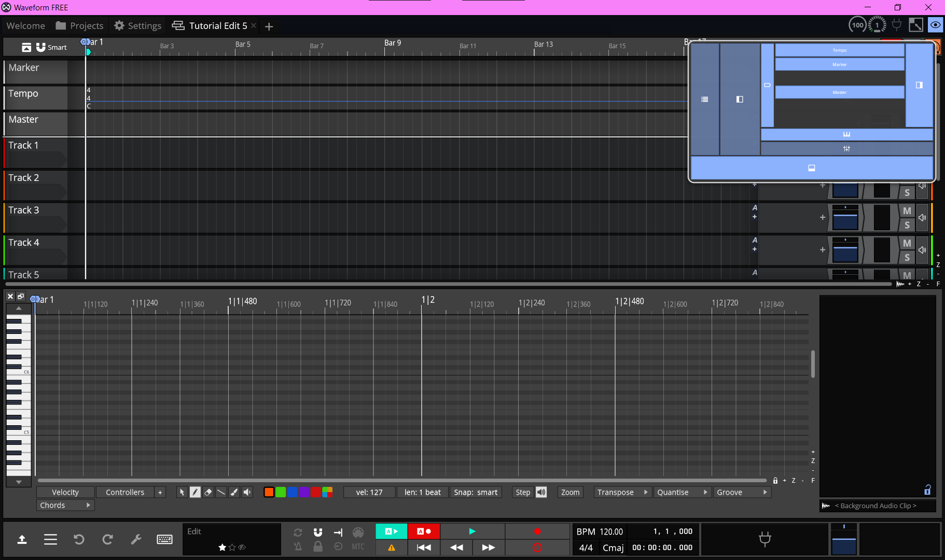Open the Settings tab
Viewport: 945px width, 560px height.
pyautogui.click(x=137, y=25)
